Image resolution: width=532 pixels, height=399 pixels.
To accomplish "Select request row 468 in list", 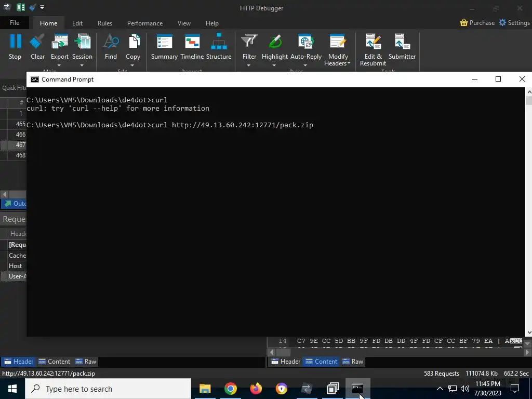I will point(13,155).
